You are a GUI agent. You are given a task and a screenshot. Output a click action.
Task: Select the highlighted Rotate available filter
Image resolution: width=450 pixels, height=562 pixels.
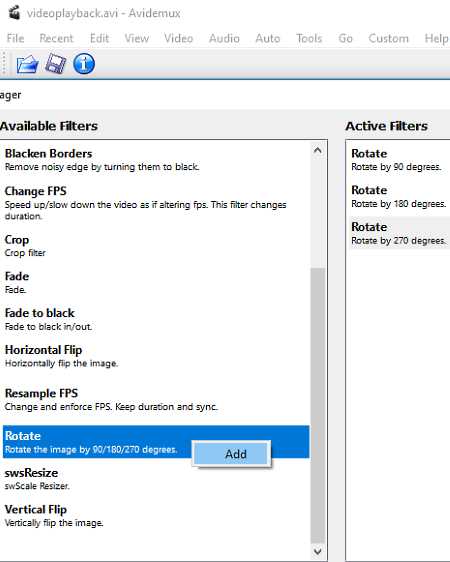click(156, 442)
